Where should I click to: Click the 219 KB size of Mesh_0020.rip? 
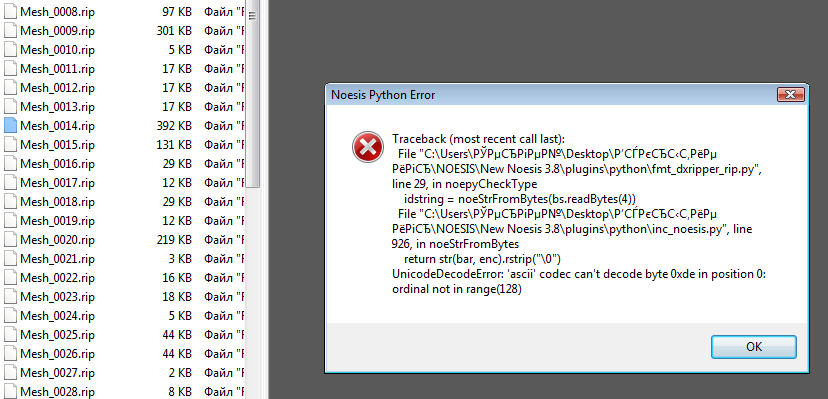[174, 240]
